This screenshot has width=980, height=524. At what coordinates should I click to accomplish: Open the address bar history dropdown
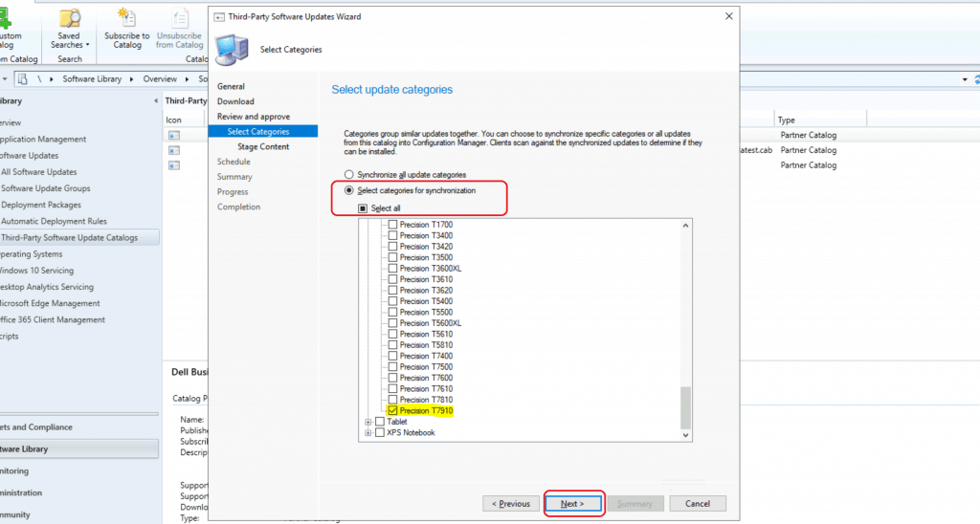tap(965, 79)
